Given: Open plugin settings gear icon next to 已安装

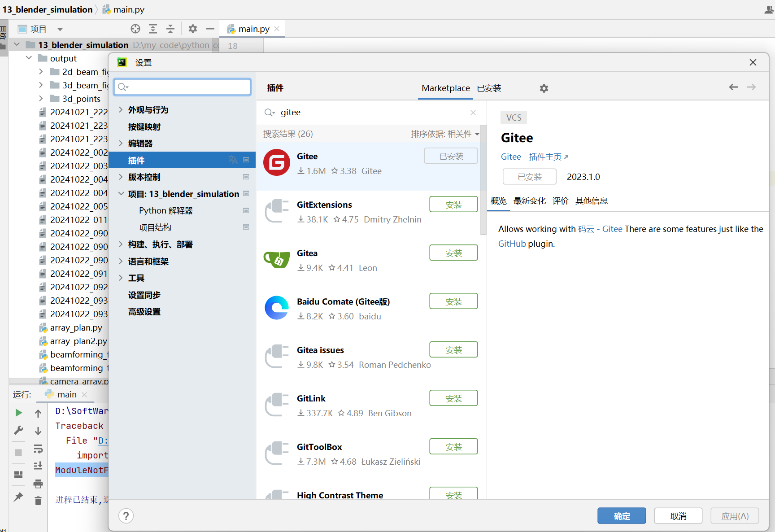Looking at the screenshot, I should 544,88.
